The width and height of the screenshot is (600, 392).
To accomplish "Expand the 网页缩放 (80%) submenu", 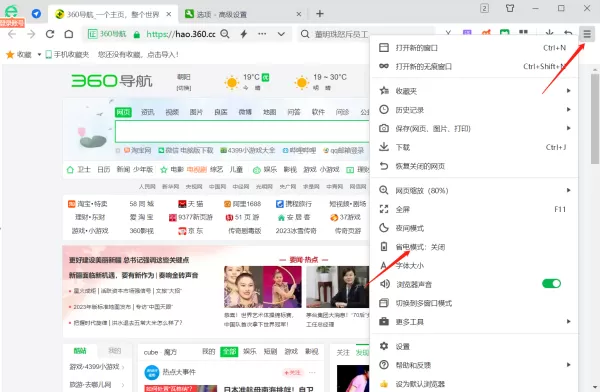I will 474,191.
